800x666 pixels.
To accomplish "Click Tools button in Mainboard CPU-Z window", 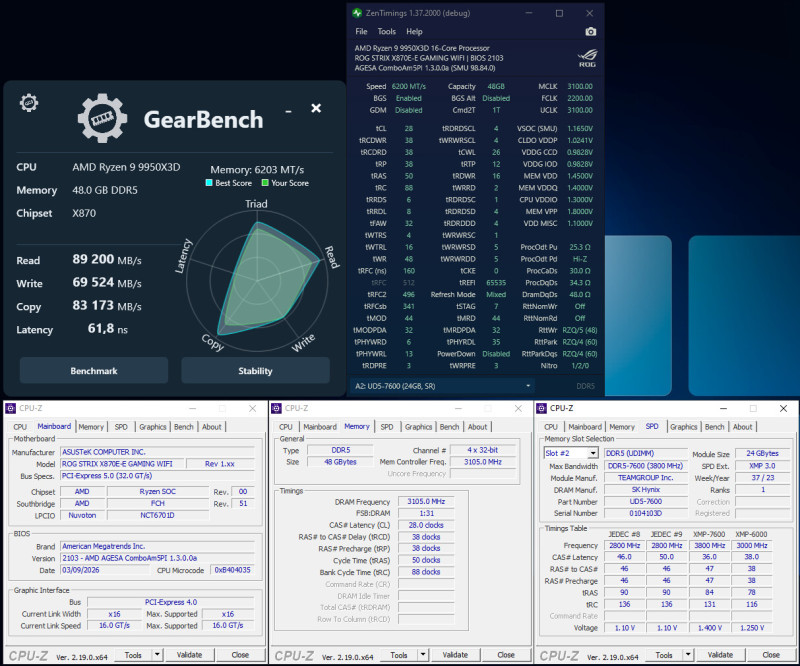I will click(x=133, y=654).
